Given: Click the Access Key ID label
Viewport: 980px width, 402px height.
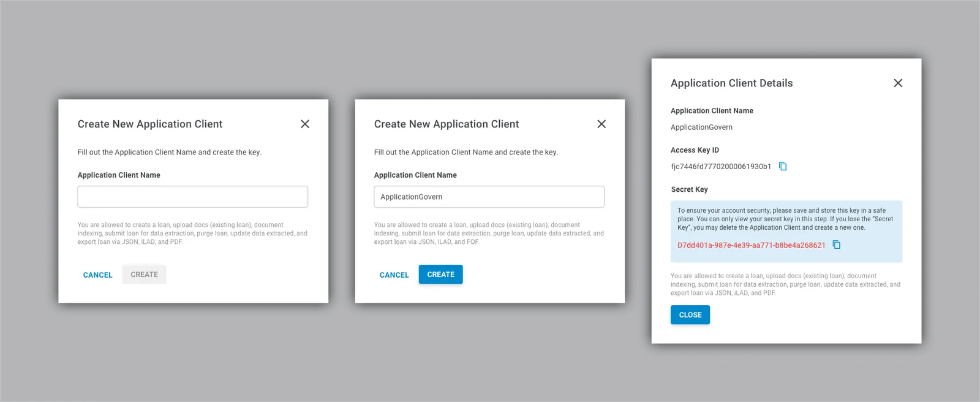Looking at the screenshot, I should (695, 150).
